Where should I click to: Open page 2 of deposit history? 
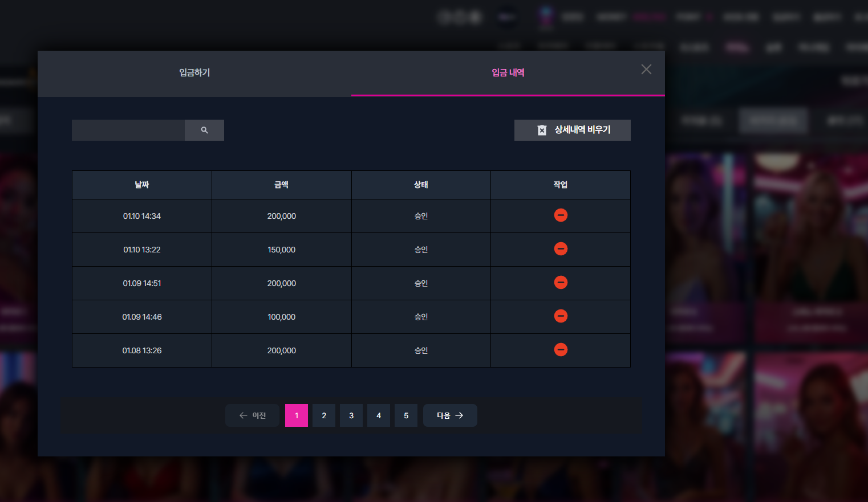click(x=324, y=415)
